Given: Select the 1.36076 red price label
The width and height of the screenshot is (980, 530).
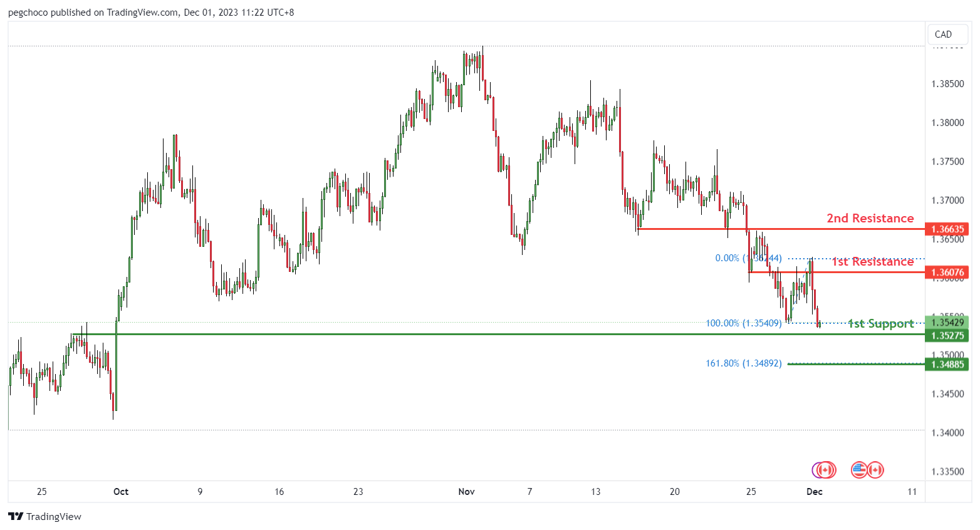Looking at the screenshot, I should click(947, 273).
